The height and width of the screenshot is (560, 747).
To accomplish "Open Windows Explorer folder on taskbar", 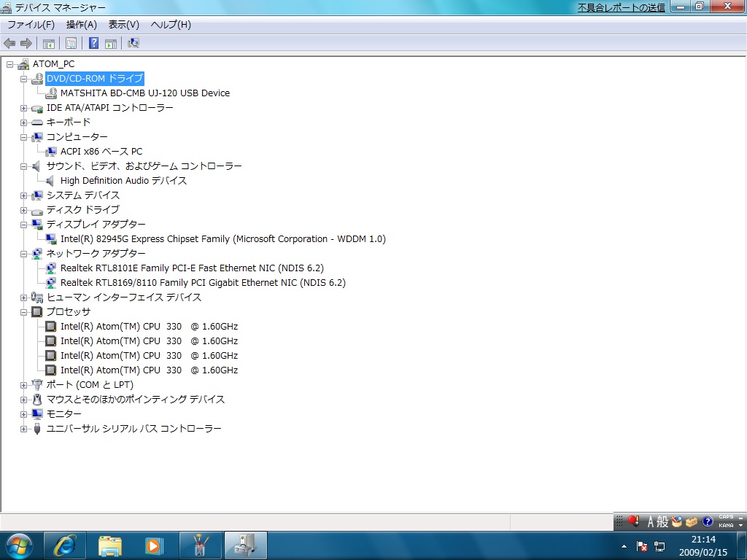I will pos(109,545).
